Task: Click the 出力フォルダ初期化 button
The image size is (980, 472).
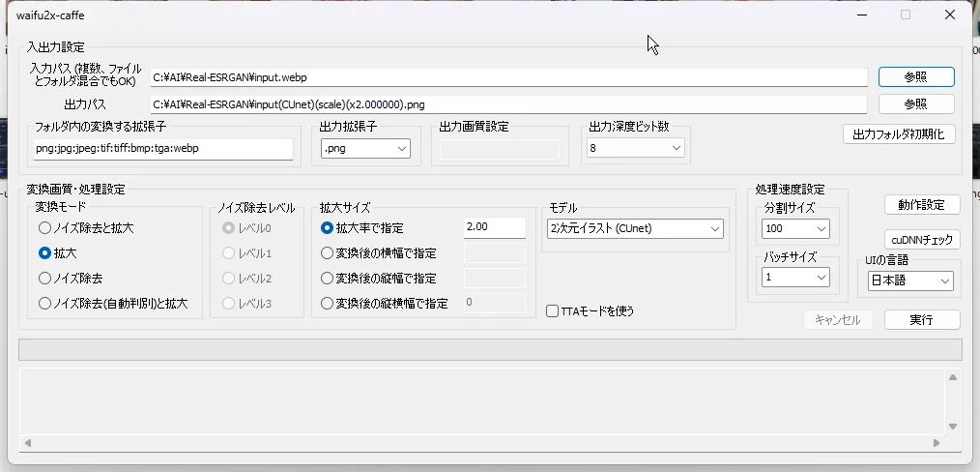Action: coord(899,134)
